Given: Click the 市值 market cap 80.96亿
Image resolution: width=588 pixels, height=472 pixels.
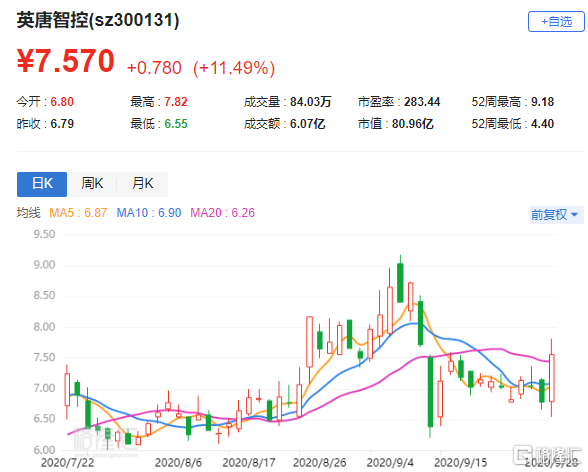Looking at the screenshot, I should coord(412,124).
